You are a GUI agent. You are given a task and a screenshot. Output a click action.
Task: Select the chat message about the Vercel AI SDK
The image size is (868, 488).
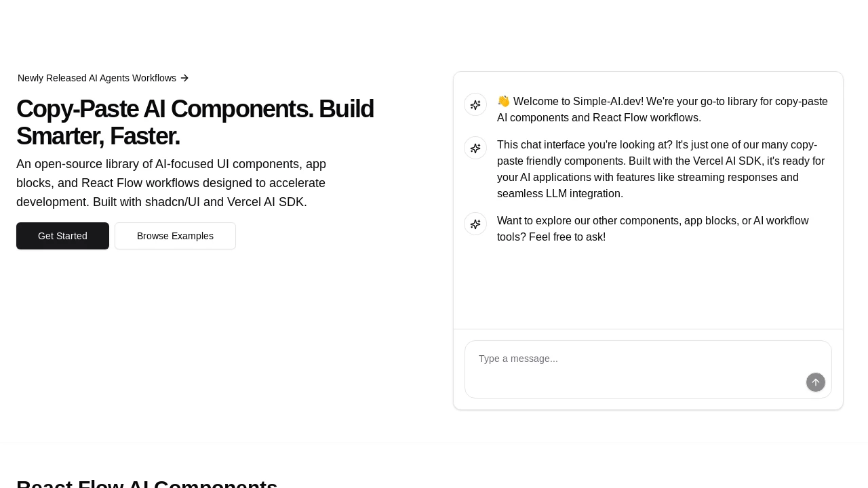(x=661, y=169)
